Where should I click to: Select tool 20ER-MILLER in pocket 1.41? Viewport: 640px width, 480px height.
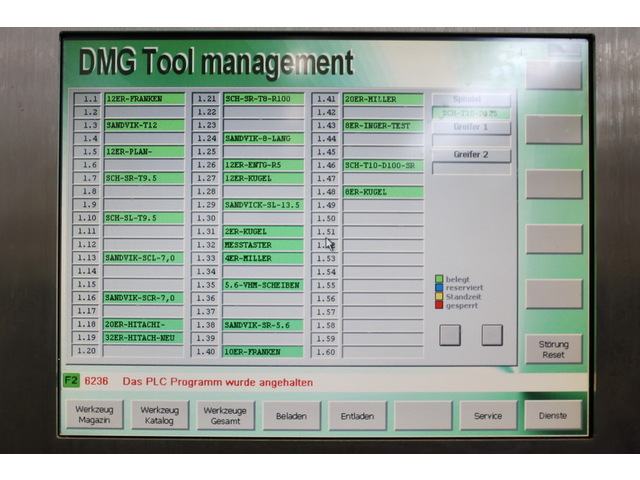pyautogui.click(x=383, y=99)
